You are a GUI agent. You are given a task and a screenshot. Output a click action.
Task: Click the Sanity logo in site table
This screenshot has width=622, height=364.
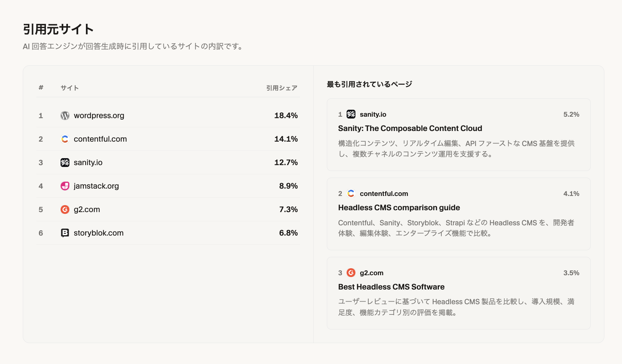pos(65,163)
